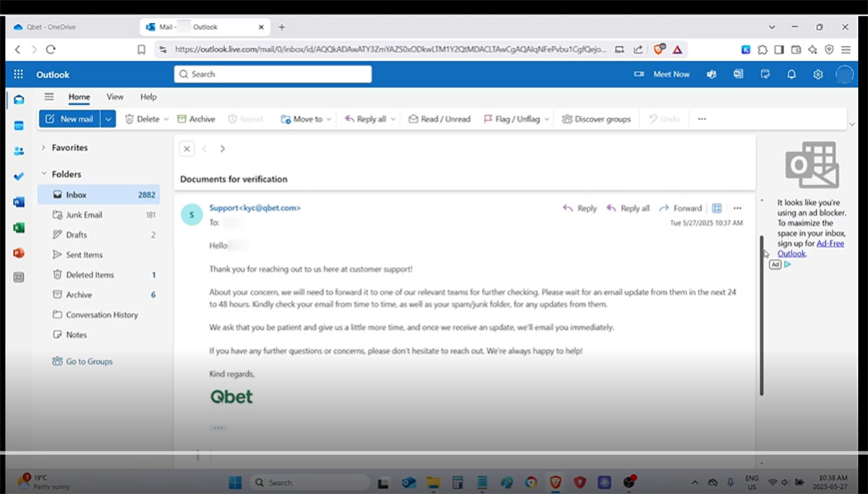Open Microsoft Teams chat icon in header
Image resolution: width=868 pixels, height=494 pixels.
click(712, 74)
